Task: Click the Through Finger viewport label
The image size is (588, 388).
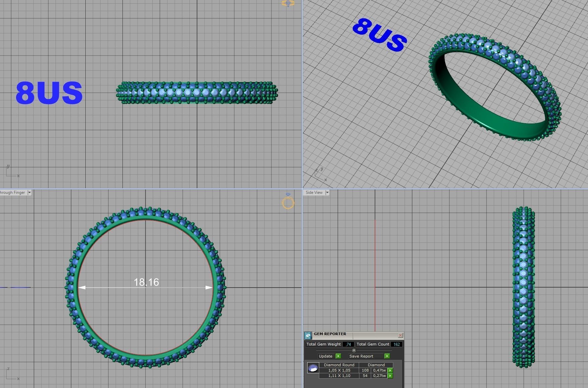Action: tap(12, 192)
